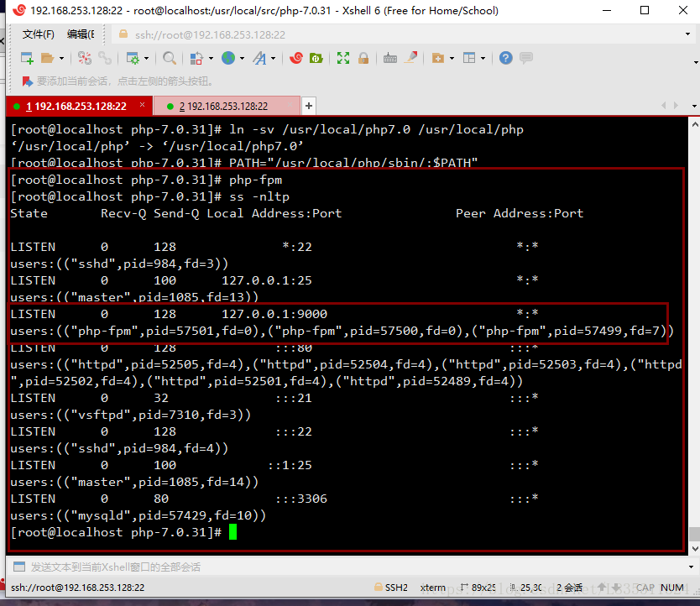Click the send-text compose bar field
The height and width of the screenshot is (606, 700).
click(x=336, y=567)
